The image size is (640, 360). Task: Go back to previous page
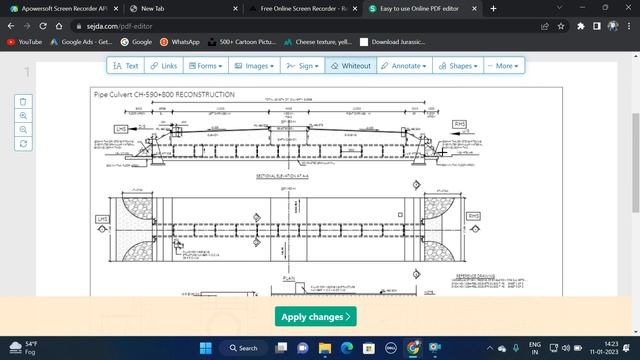point(11,26)
